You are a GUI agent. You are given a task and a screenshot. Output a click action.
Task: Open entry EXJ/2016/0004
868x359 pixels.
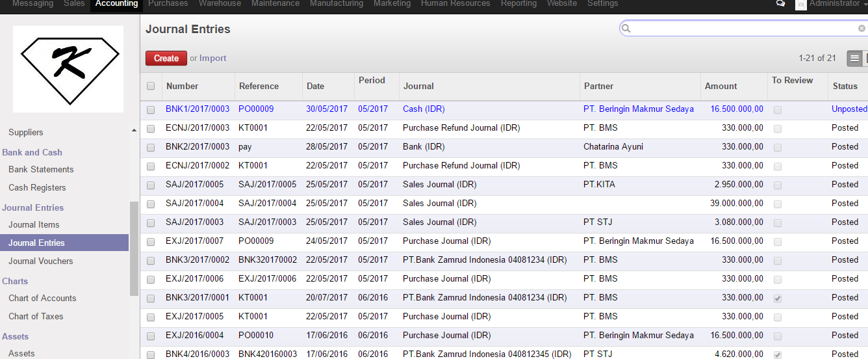click(195, 335)
